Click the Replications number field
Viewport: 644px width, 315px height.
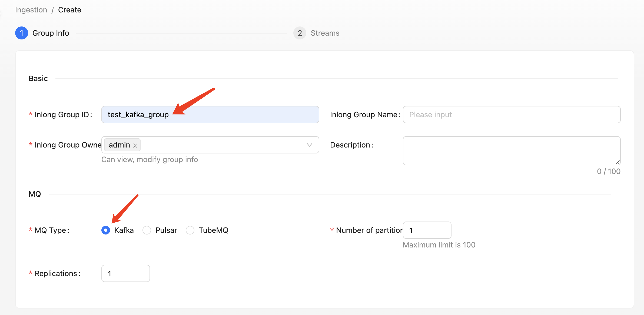point(125,273)
